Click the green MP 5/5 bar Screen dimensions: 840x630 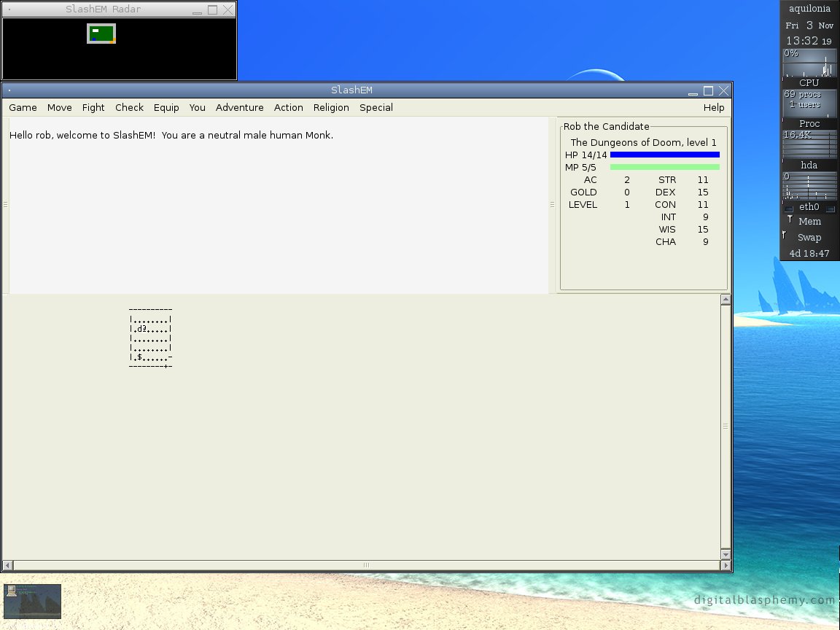pyautogui.click(x=664, y=167)
